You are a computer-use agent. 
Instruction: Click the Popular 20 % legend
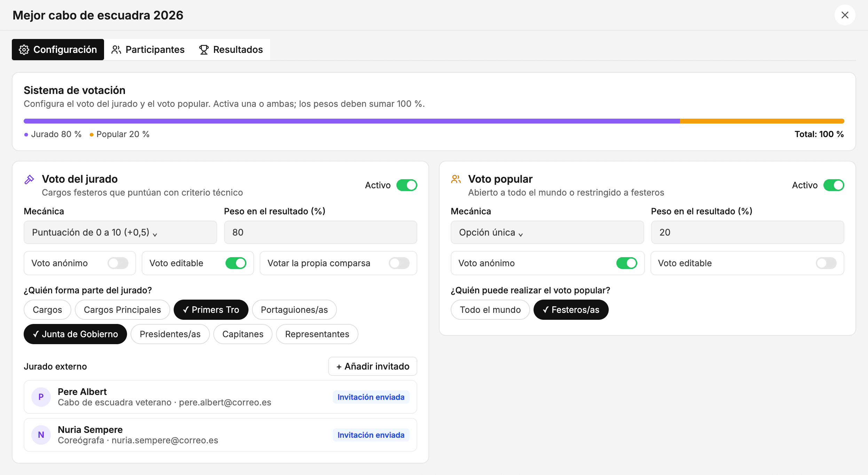120,134
